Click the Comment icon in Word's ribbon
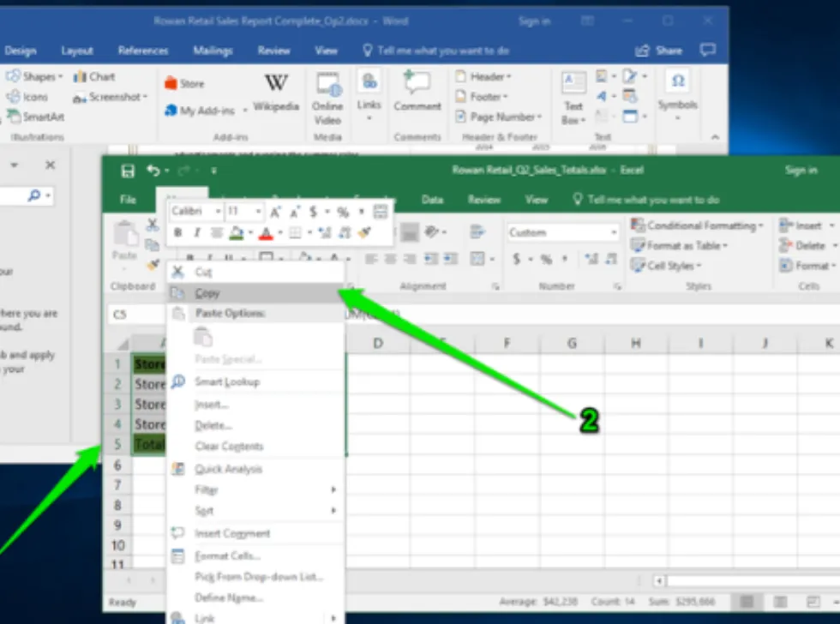This screenshot has height=624, width=840. pos(417,92)
